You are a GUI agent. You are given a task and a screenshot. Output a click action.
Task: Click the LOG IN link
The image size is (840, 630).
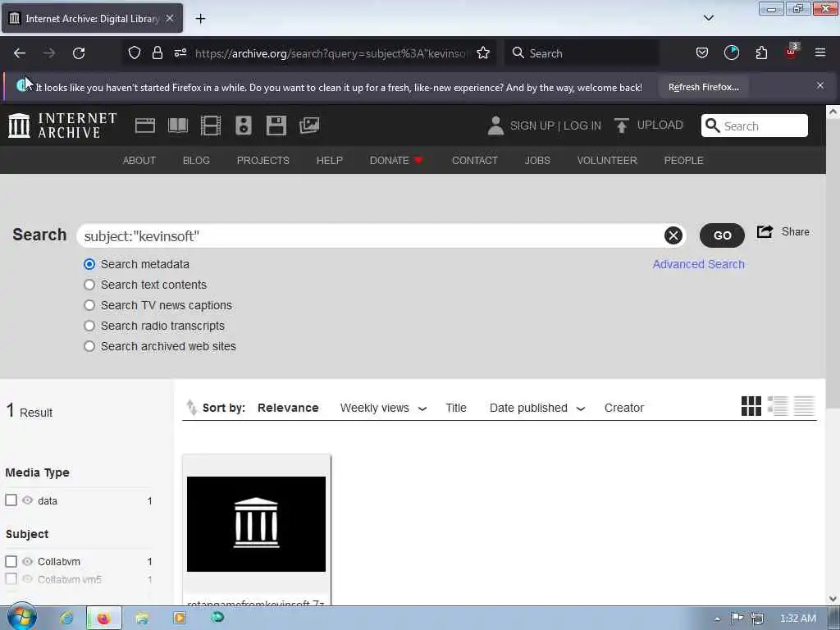point(582,126)
